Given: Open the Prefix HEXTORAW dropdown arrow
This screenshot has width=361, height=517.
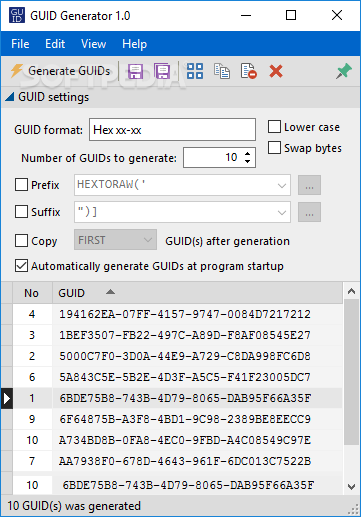Looking at the screenshot, I should (282, 185).
